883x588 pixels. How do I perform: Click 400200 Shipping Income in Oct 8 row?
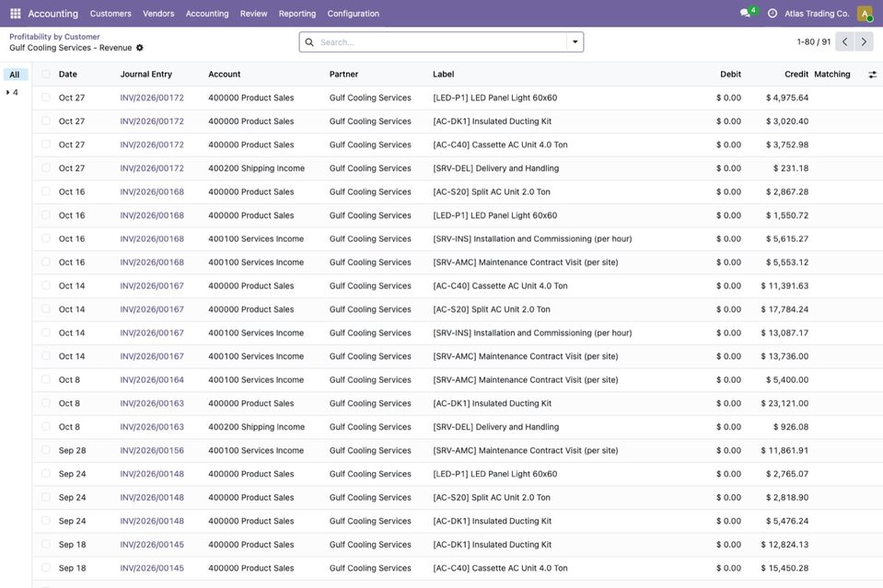pyautogui.click(x=256, y=427)
